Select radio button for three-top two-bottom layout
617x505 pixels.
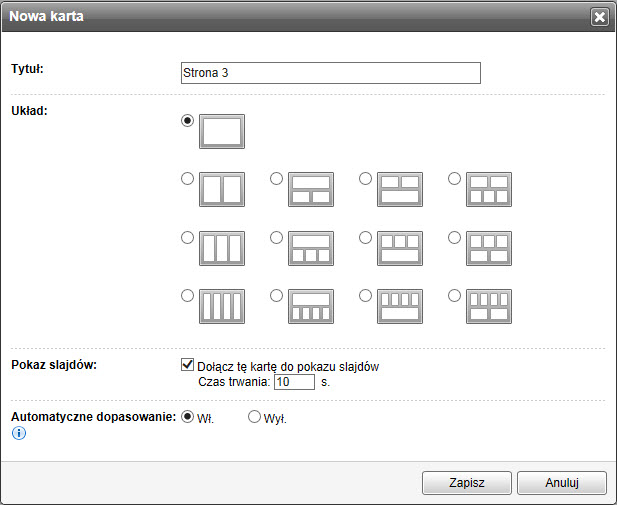tap(455, 238)
